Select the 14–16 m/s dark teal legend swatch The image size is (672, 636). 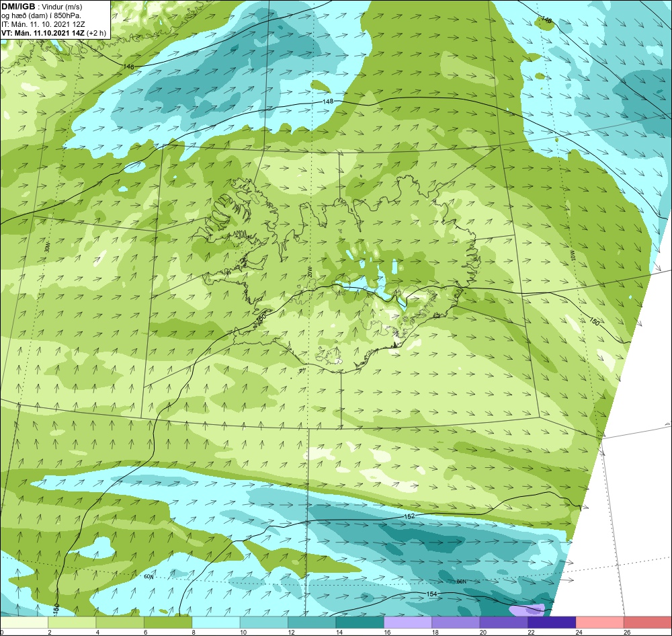coord(360,623)
